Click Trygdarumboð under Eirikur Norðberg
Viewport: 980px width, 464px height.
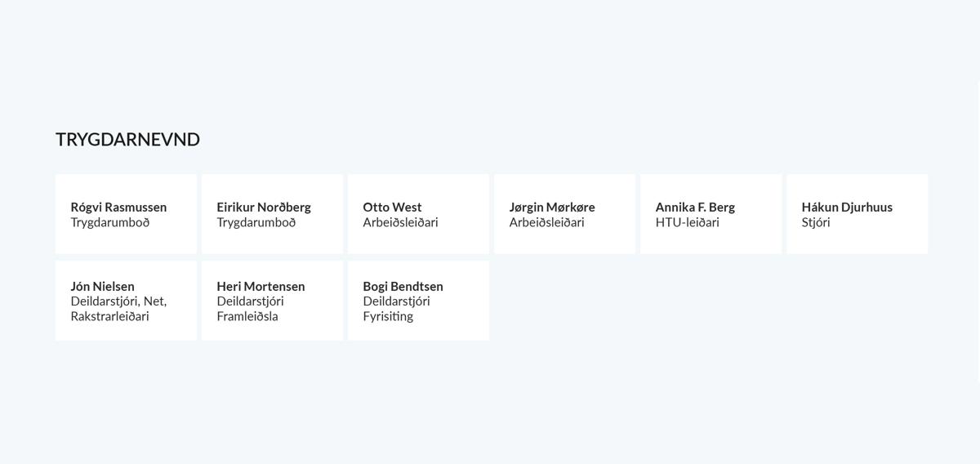256,222
